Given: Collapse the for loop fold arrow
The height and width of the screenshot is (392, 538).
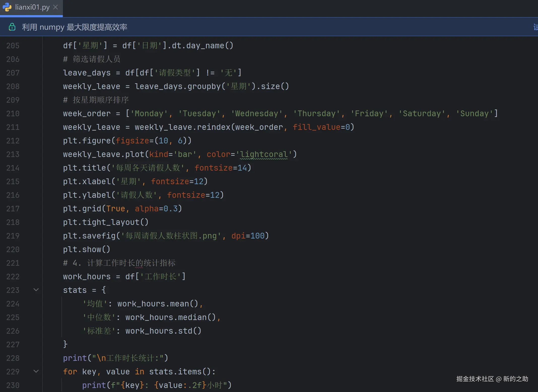Looking at the screenshot, I should click(x=36, y=371).
